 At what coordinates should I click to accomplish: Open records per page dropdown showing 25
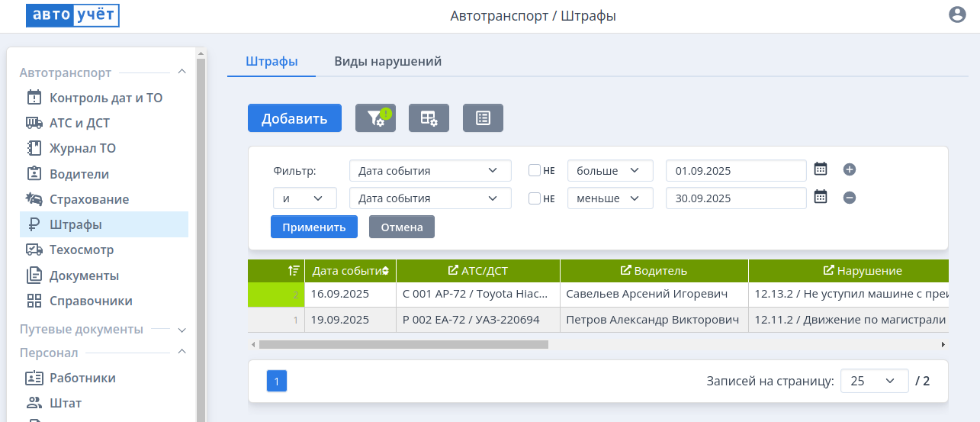pyautogui.click(x=875, y=381)
